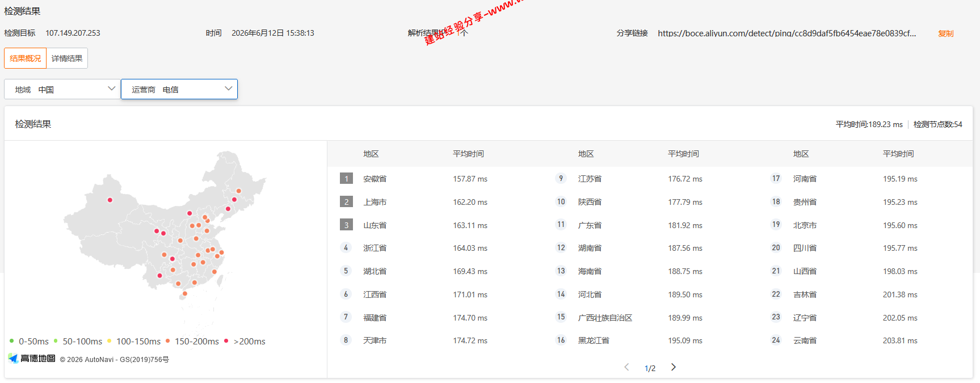Select the 天津市 region cell
980x383 pixels.
pos(375,340)
